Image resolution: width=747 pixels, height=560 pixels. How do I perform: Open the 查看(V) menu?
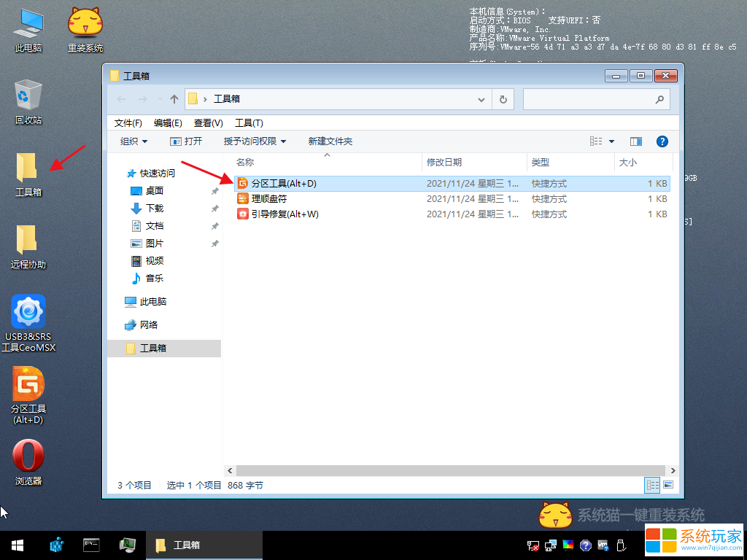pos(208,122)
